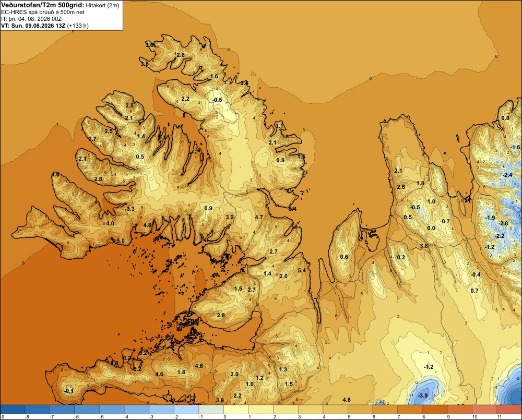Click the '3.9' temperature value on map
This screenshot has width=522, height=420.
[220, 400]
